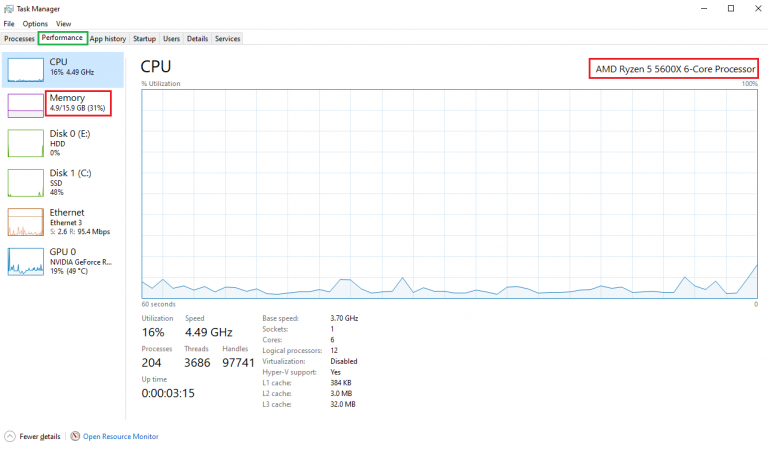
Task: Click the Task Manager title bar icon
Action: (x=8, y=8)
